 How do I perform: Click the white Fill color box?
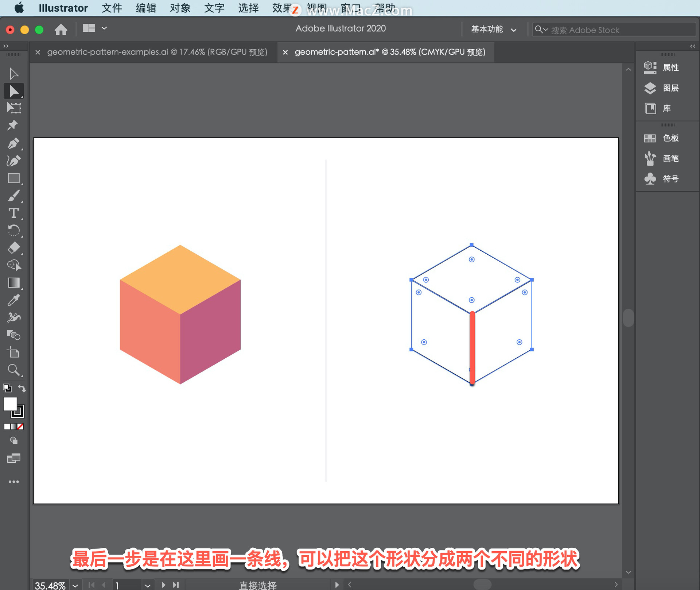[x=10, y=404]
